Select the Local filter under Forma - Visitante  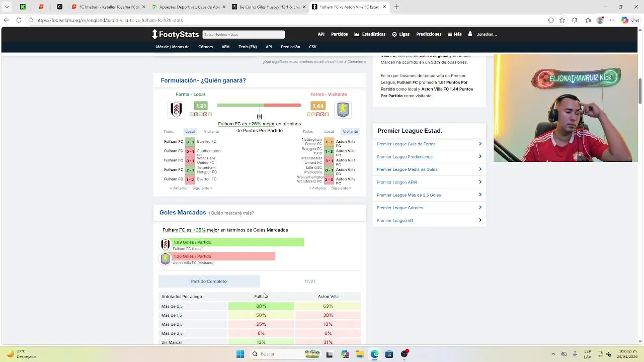pos(329,132)
